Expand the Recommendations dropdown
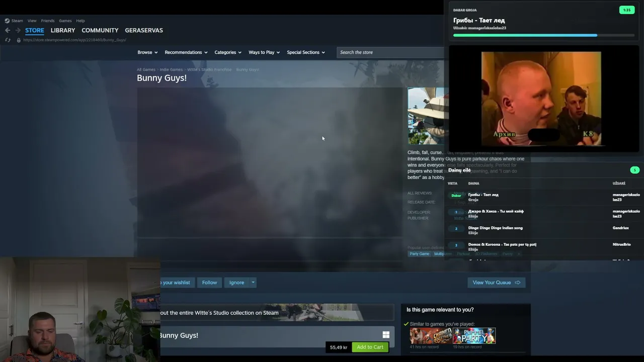Screen dimensions: 644x362 tap(186, 52)
